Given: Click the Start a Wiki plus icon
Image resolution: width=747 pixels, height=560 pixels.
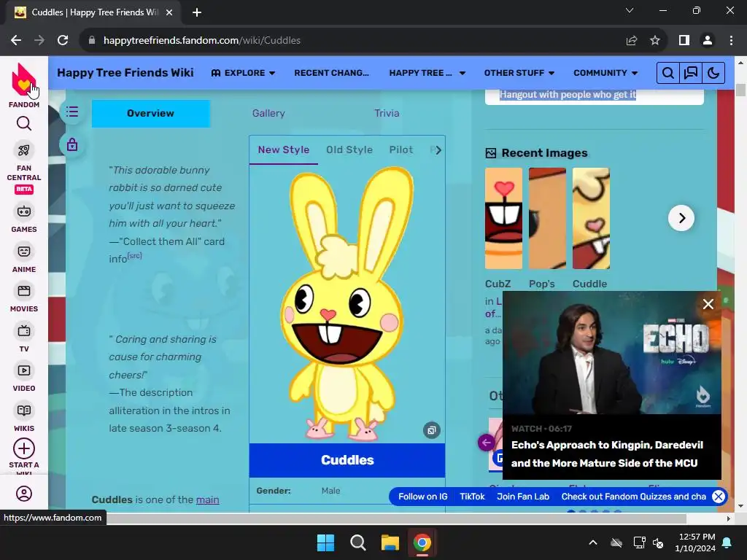Looking at the screenshot, I should [x=24, y=448].
